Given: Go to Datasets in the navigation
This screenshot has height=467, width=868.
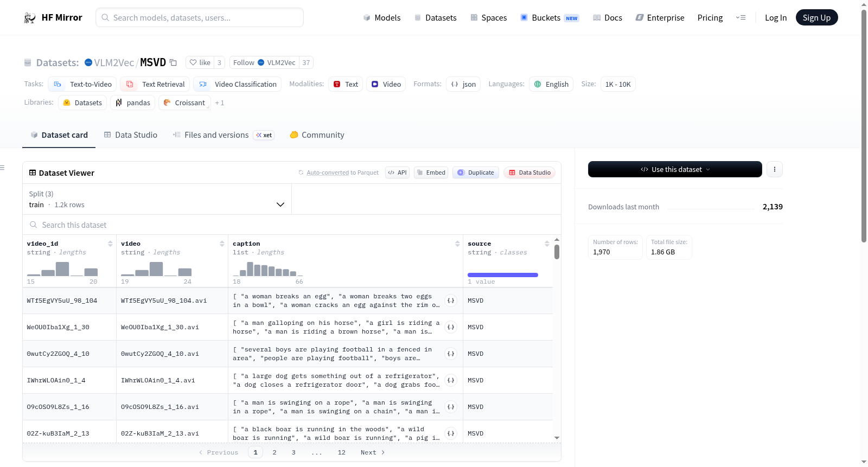Looking at the screenshot, I should 435,17.
